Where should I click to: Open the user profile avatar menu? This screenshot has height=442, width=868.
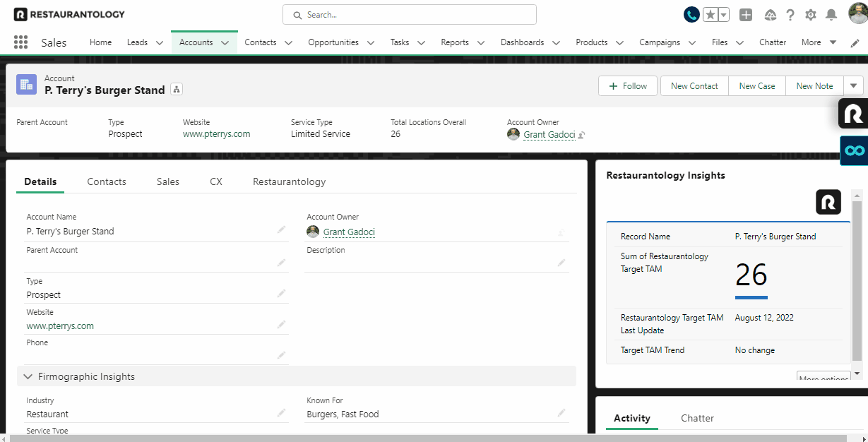tap(857, 13)
